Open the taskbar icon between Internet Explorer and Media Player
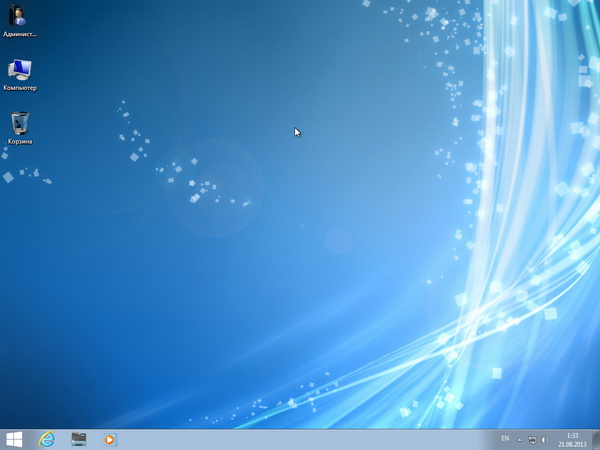 click(78, 439)
